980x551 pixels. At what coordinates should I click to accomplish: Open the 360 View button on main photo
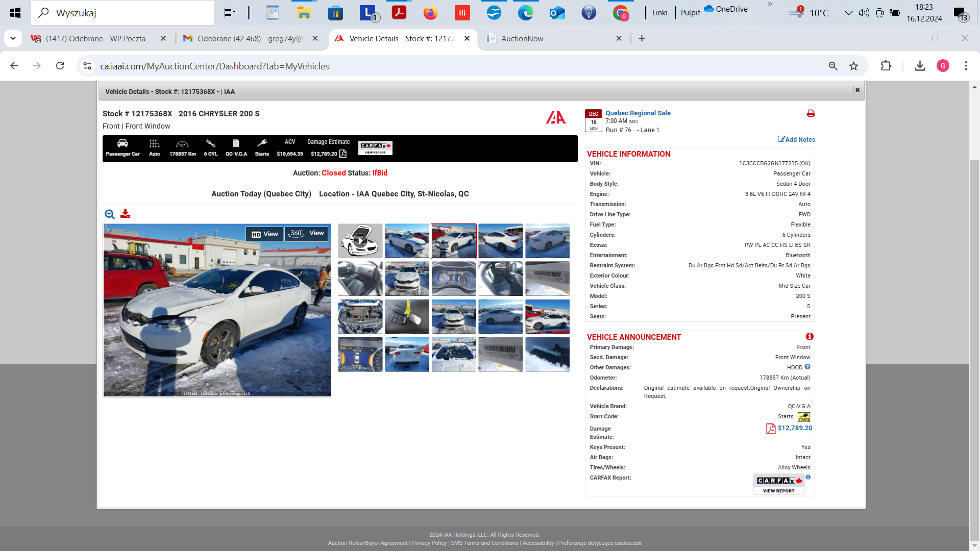[x=306, y=234]
